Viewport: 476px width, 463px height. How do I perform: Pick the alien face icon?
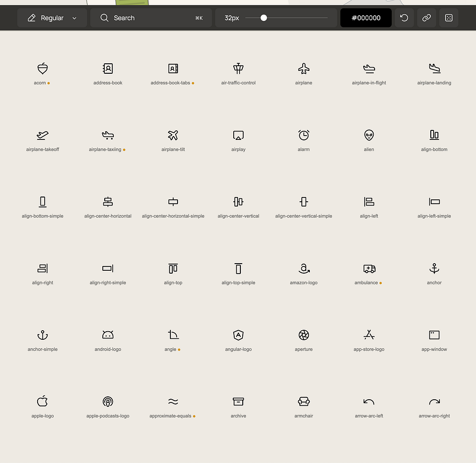(x=369, y=135)
